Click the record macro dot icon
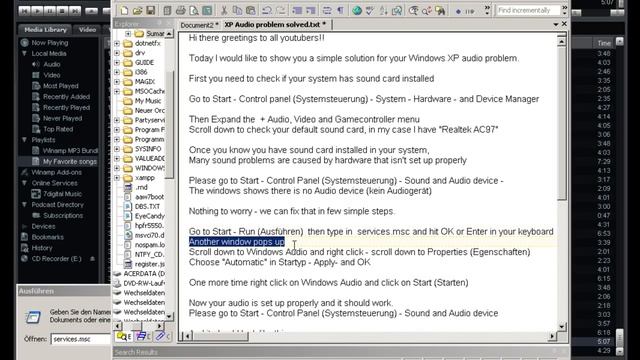Image resolution: width=640 pixels, height=360 pixels. point(458,11)
